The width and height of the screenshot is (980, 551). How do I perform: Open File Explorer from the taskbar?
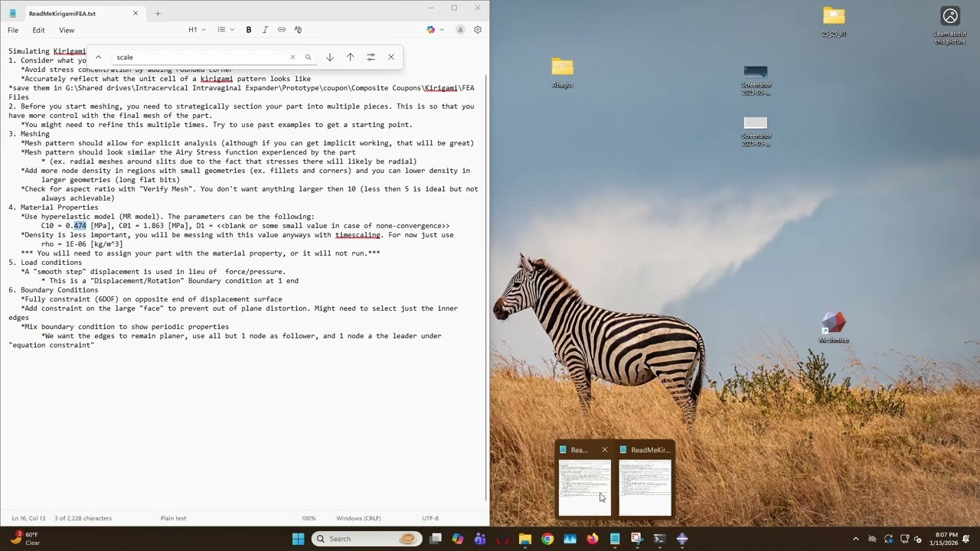(525, 539)
